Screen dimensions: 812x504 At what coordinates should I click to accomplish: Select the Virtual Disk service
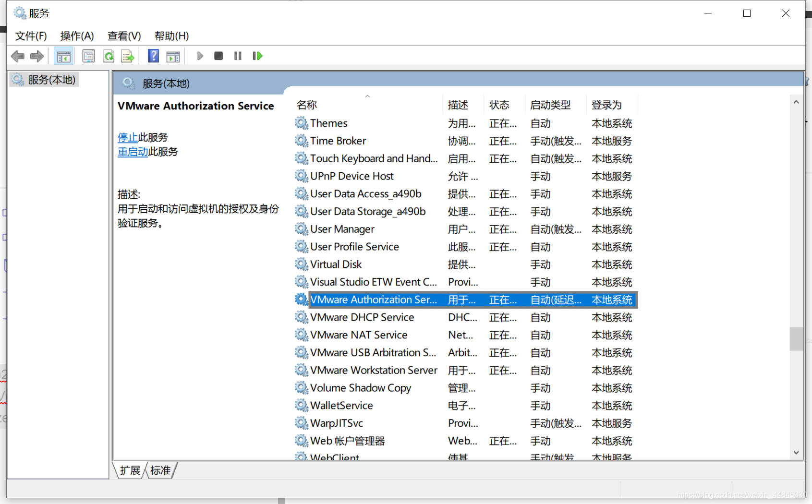tap(466, 264)
